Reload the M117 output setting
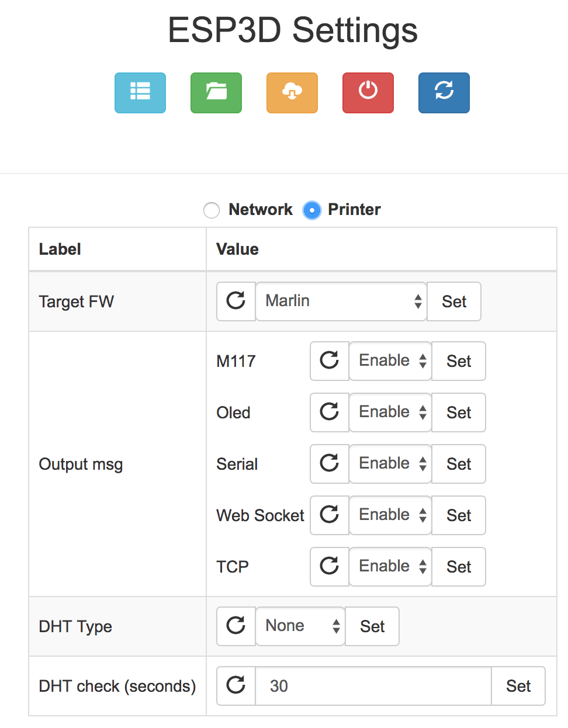Screen dimensions: 568x728 329,360
